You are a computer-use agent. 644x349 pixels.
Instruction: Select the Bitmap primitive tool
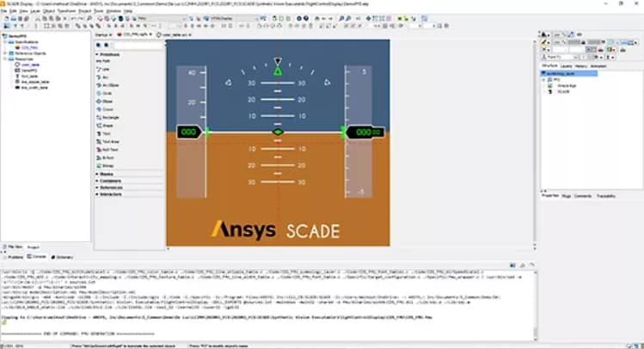(105, 166)
